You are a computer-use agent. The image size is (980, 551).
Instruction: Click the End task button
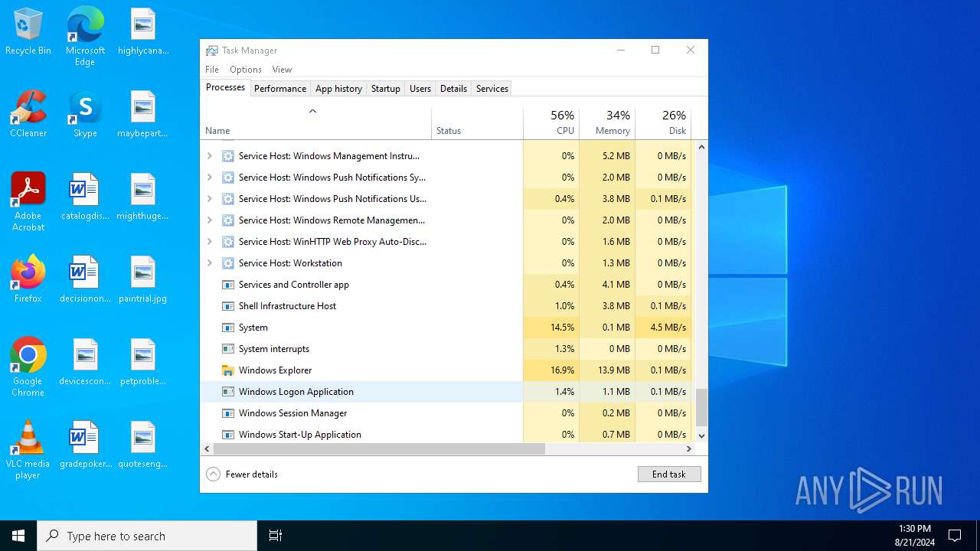(669, 474)
